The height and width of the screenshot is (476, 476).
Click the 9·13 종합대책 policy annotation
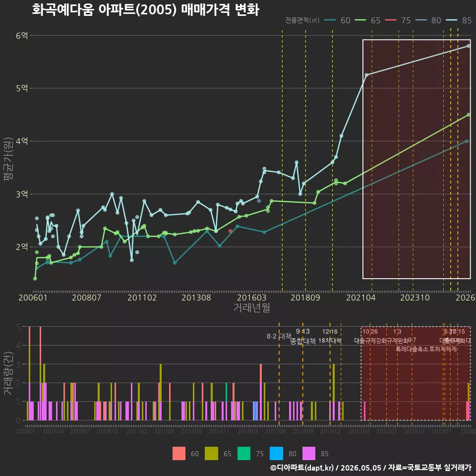[302, 336]
